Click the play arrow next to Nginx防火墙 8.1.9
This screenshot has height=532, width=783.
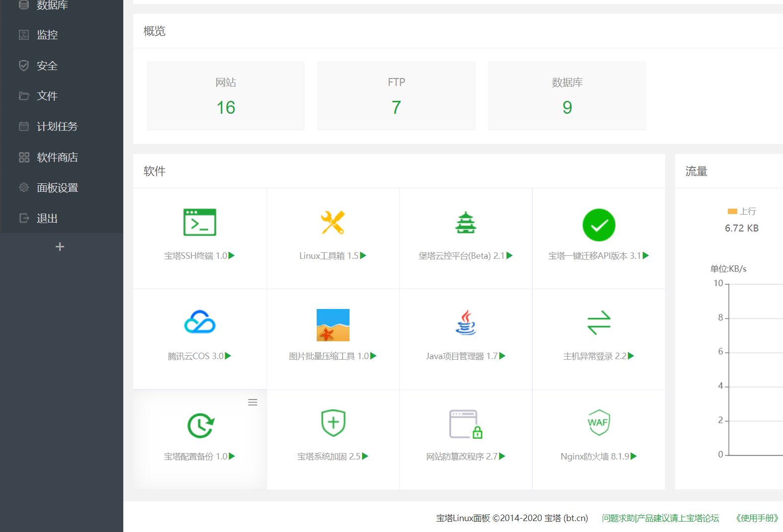(x=634, y=456)
